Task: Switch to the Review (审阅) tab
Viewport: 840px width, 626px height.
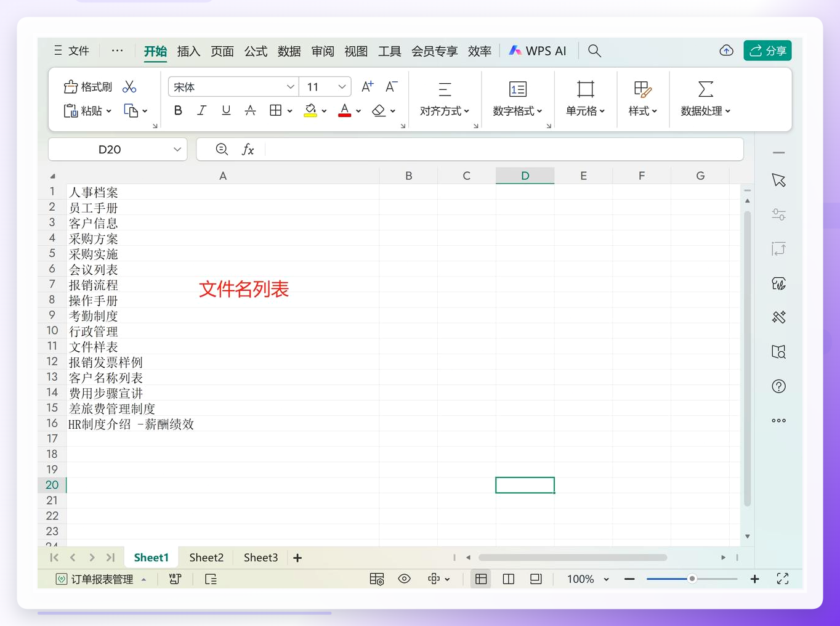Action: (323, 51)
